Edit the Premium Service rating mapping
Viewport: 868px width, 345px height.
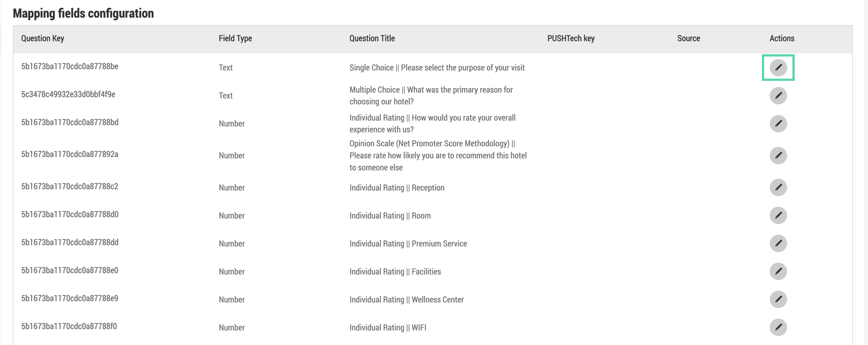click(778, 243)
